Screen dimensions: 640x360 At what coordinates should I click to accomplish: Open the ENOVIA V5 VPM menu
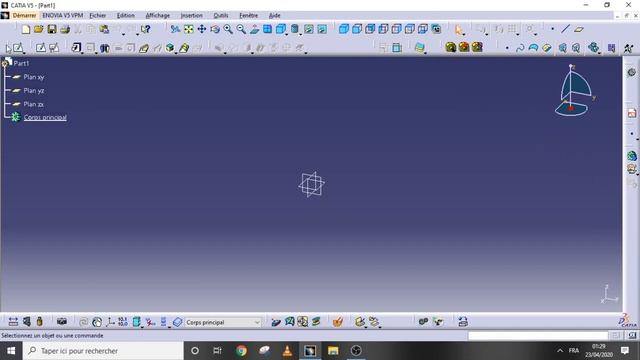tap(62, 15)
